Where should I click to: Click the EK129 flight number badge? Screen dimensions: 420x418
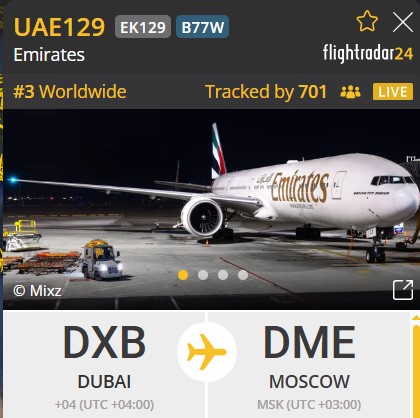(x=143, y=27)
